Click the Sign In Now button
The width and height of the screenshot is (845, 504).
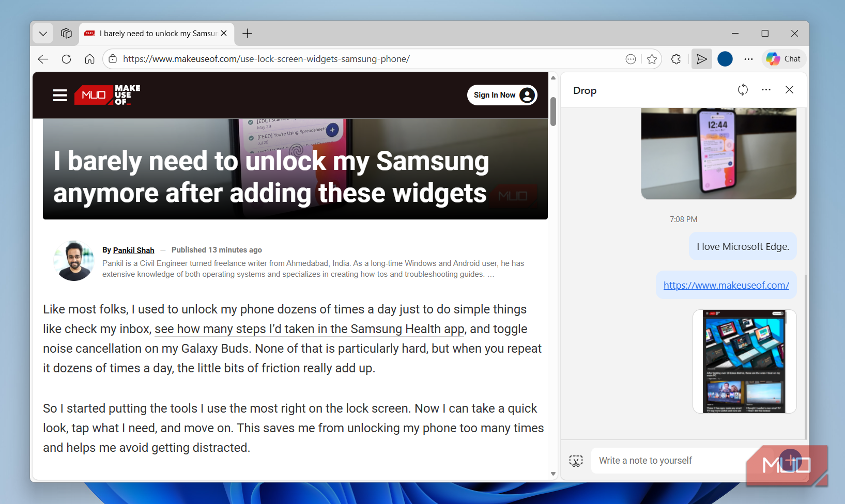click(502, 95)
